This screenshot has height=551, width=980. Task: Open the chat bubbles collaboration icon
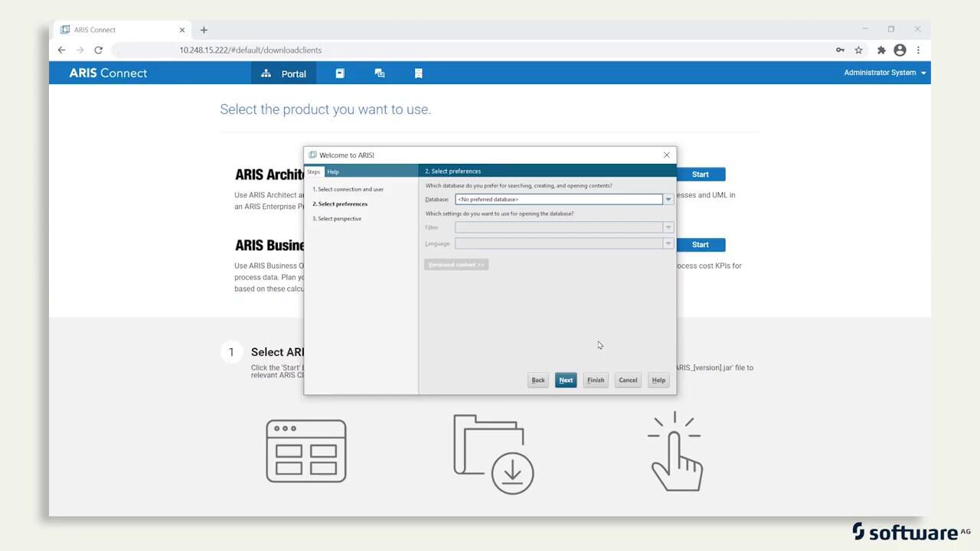coord(379,73)
